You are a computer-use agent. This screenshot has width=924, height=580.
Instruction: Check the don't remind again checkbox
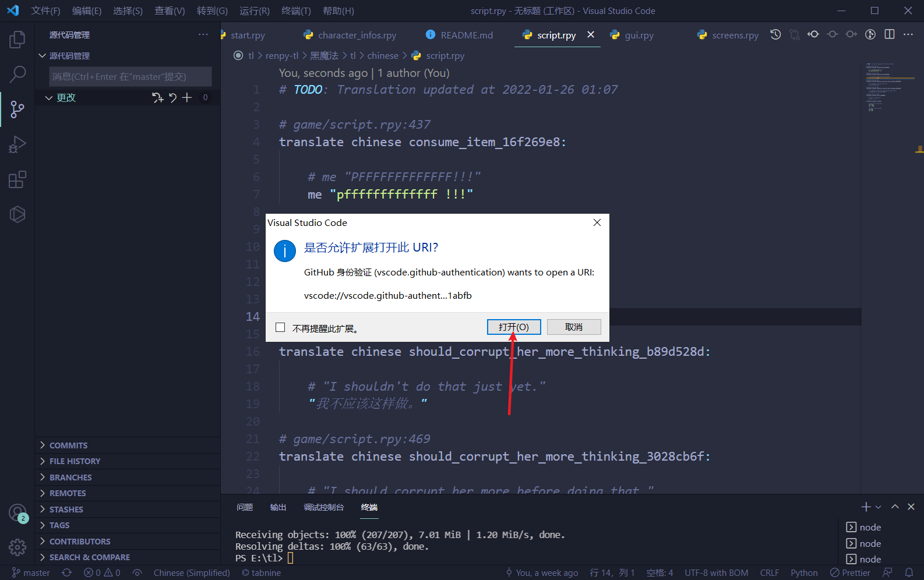(x=280, y=327)
